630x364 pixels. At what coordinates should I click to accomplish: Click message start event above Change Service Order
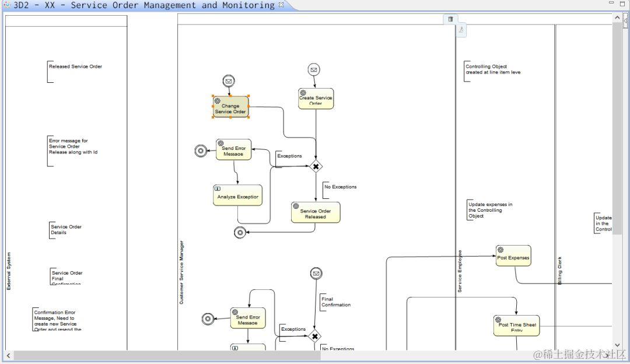pyautogui.click(x=229, y=80)
